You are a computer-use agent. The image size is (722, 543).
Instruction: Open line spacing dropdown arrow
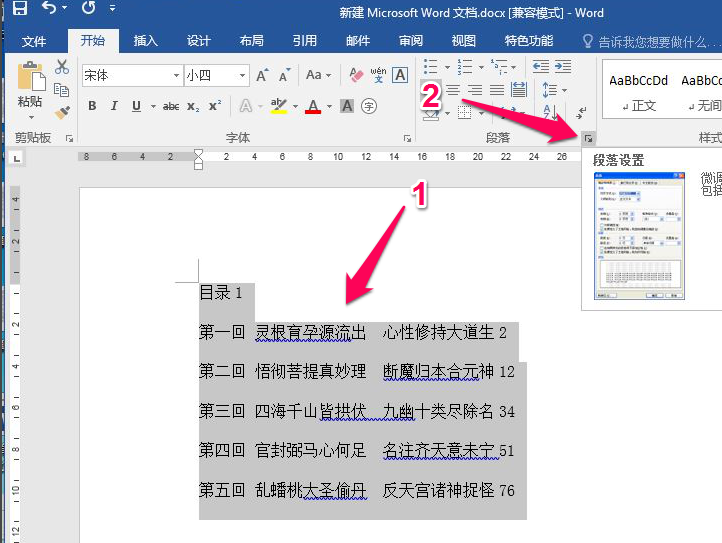[x=565, y=90]
